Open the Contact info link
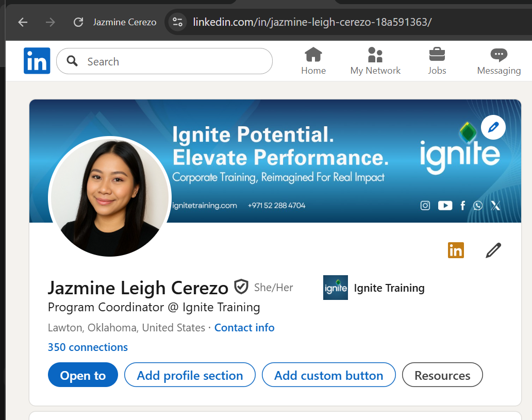Screen dimensions: 532x420 (244, 328)
